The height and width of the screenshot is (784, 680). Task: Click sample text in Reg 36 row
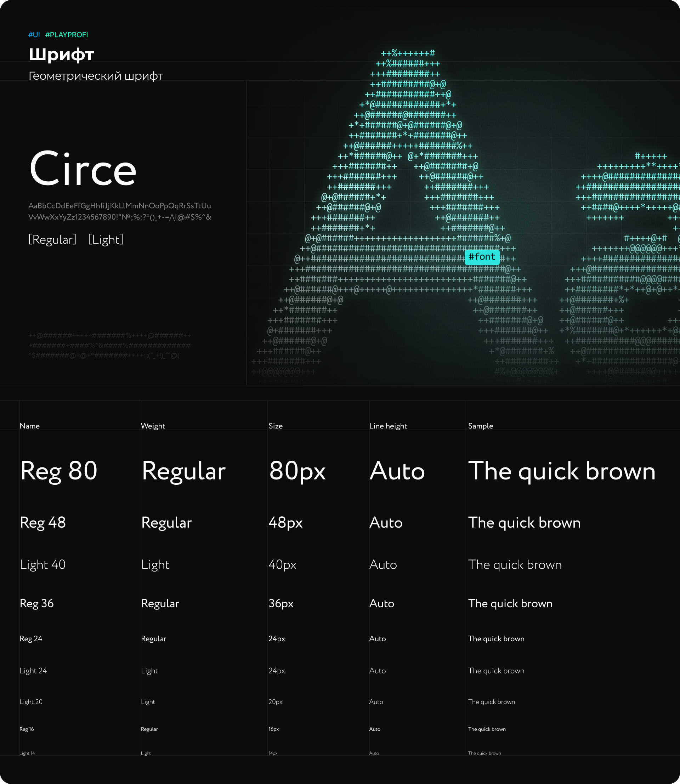(x=510, y=603)
